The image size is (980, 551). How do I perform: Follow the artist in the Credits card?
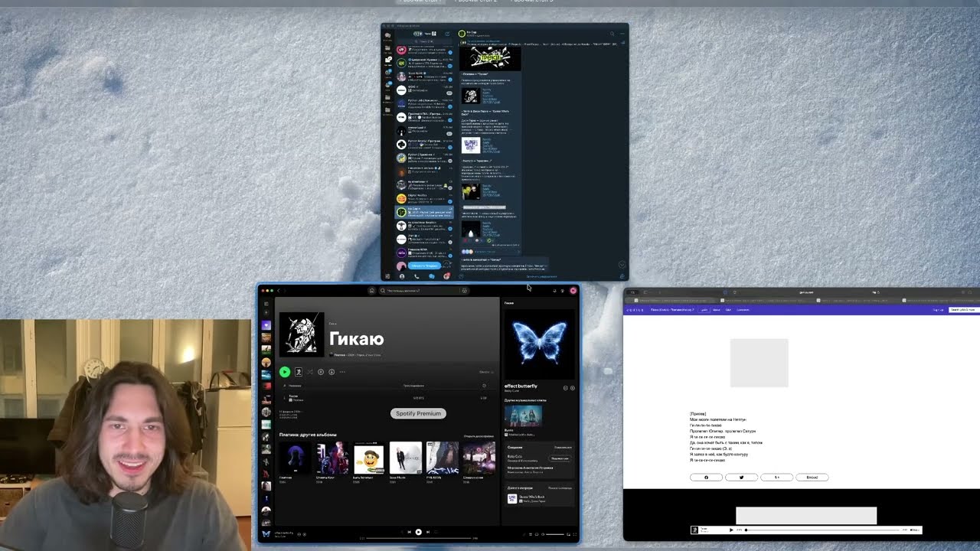pos(560,458)
